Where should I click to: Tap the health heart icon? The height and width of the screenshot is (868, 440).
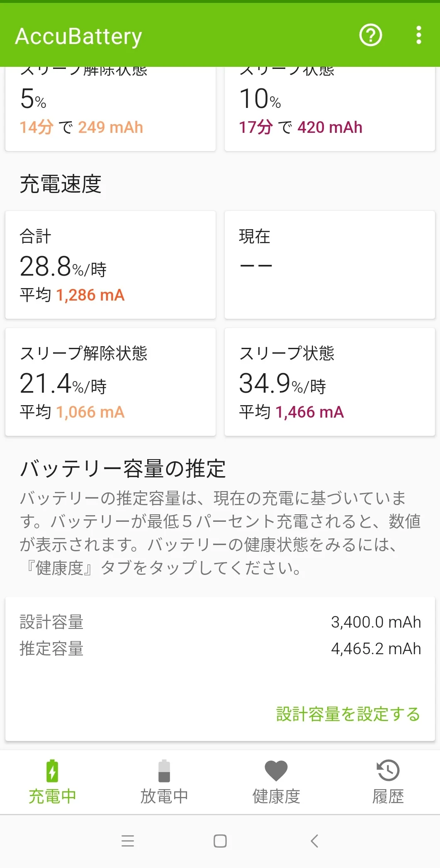coord(276,770)
